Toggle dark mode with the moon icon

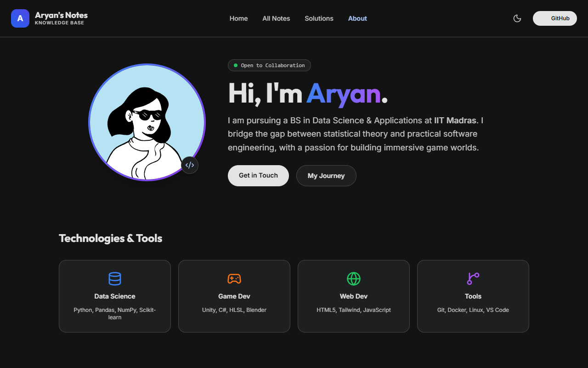click(517, 18)
